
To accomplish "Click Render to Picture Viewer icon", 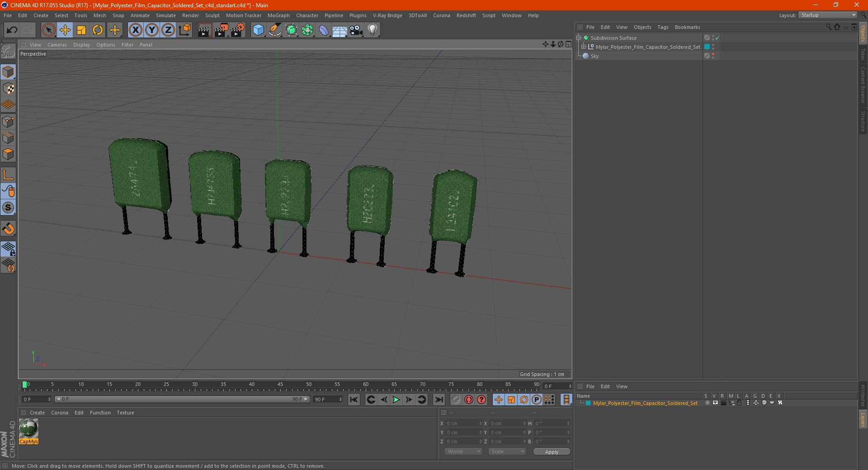I will 221,30.
